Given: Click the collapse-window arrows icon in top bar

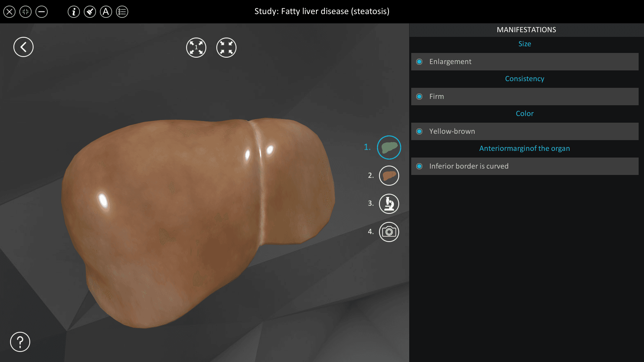Looking at the screenshot, I should click(25, 12).
